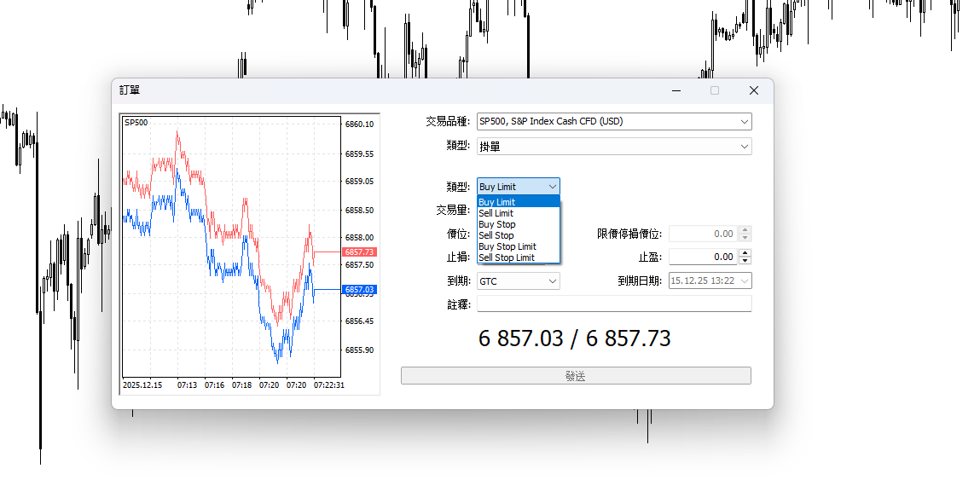Click the 限價停損價位 price field
Viewport: 980px width, 480px height.
pyautogui.click(x=702, y=234)
